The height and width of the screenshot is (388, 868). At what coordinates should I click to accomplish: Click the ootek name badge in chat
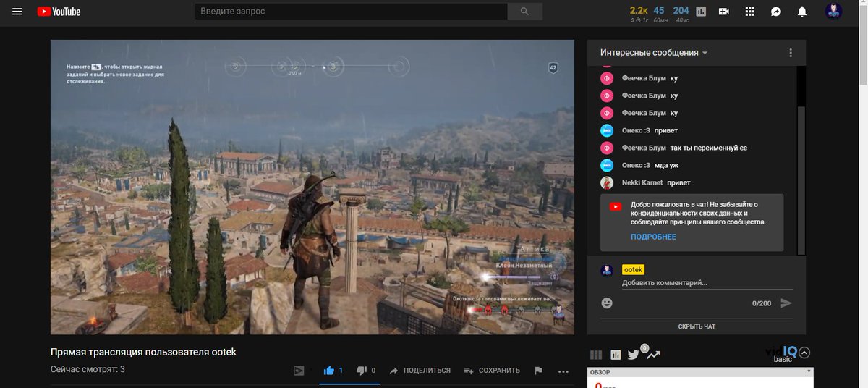click(x=633, y=269)
